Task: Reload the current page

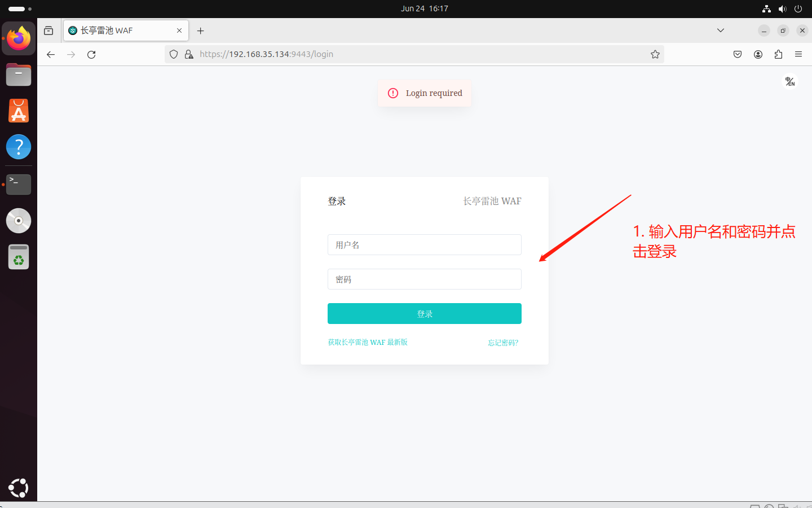Action: (91, 54)
